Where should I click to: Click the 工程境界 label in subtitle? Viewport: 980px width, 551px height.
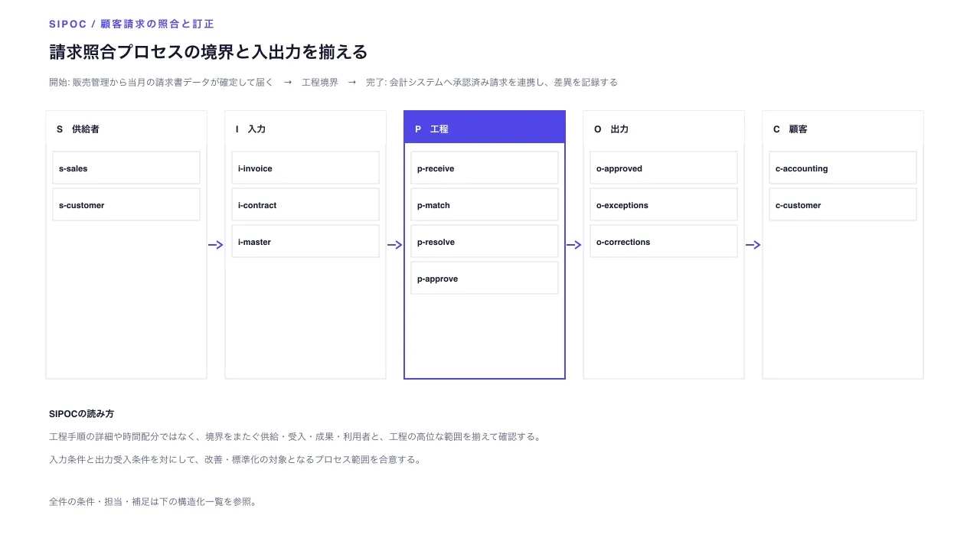pyautogui.click(x=320, y=83)
